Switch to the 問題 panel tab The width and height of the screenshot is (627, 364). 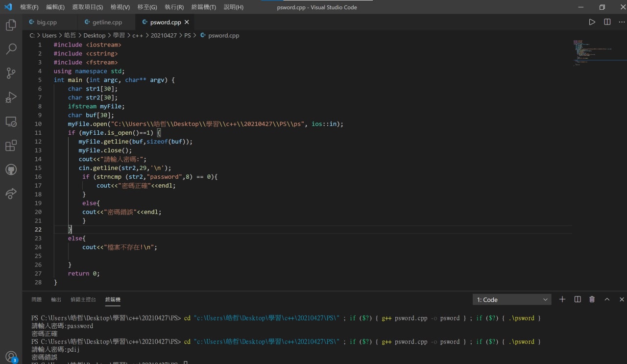(x=37, y=299)
